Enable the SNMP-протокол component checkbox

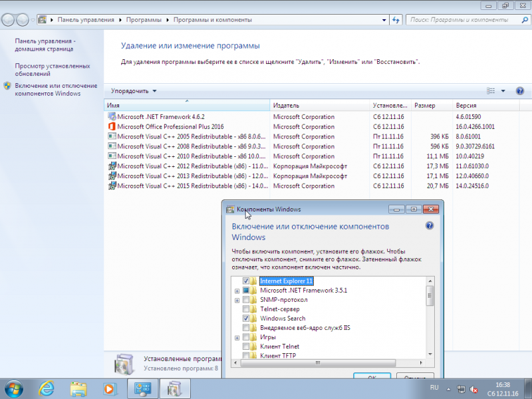coord(246,300)
